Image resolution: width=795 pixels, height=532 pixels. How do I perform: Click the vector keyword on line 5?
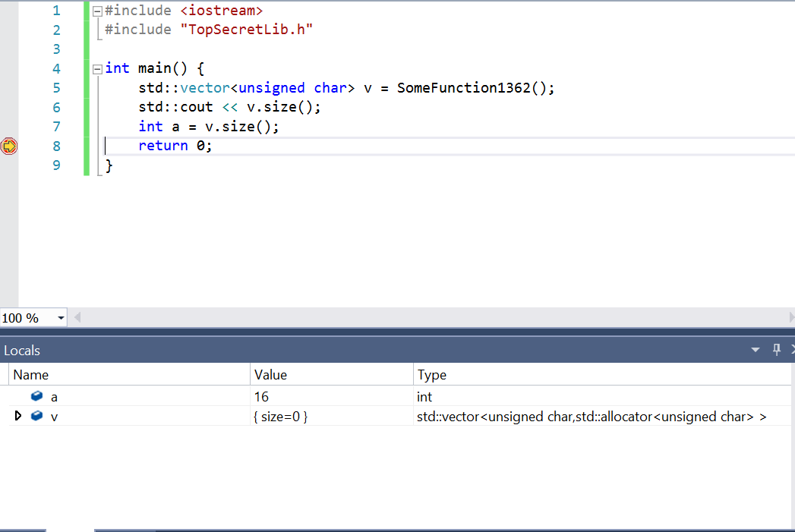click(205, 88)
